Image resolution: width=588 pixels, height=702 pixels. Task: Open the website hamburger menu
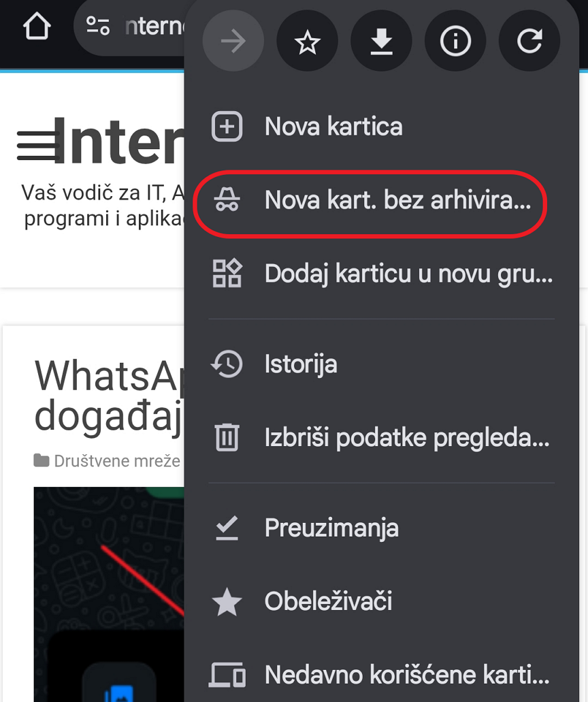(38, 146)
